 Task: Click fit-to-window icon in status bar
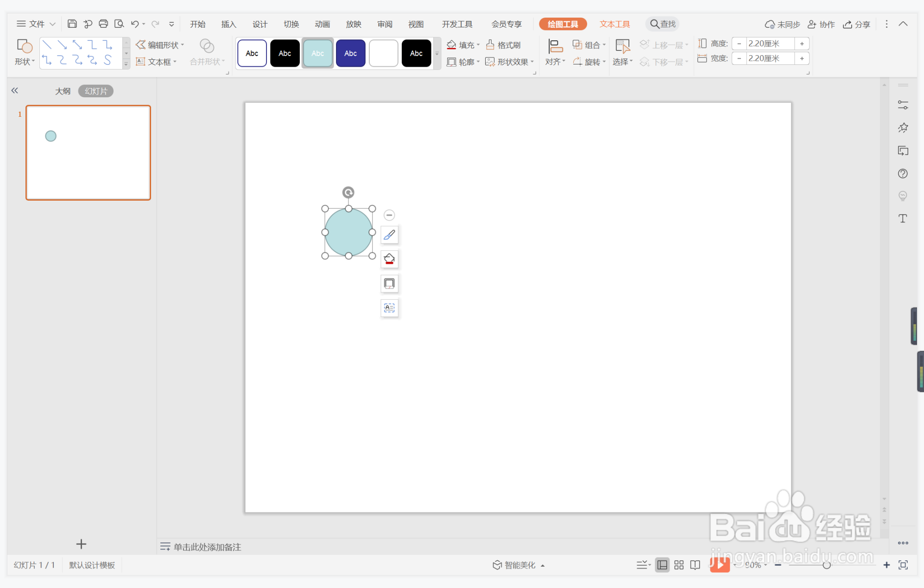pyautogui.click(x=903, y=565)
